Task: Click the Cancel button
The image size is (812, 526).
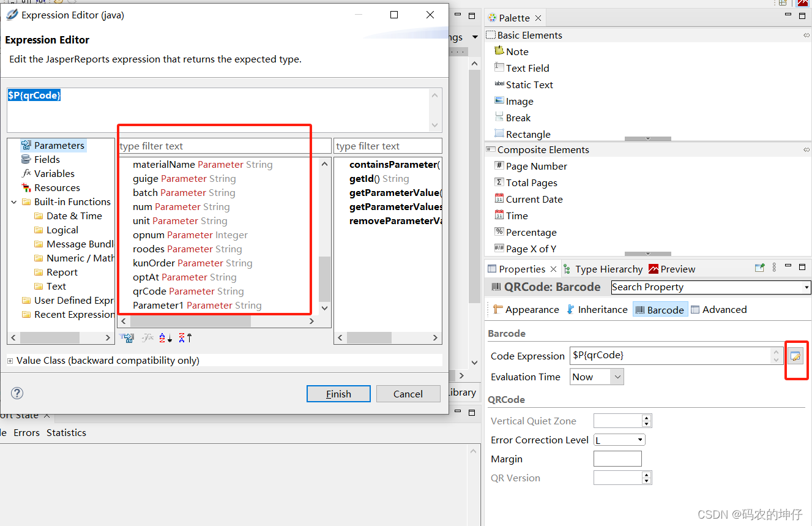Action: (x=408, y=393)
